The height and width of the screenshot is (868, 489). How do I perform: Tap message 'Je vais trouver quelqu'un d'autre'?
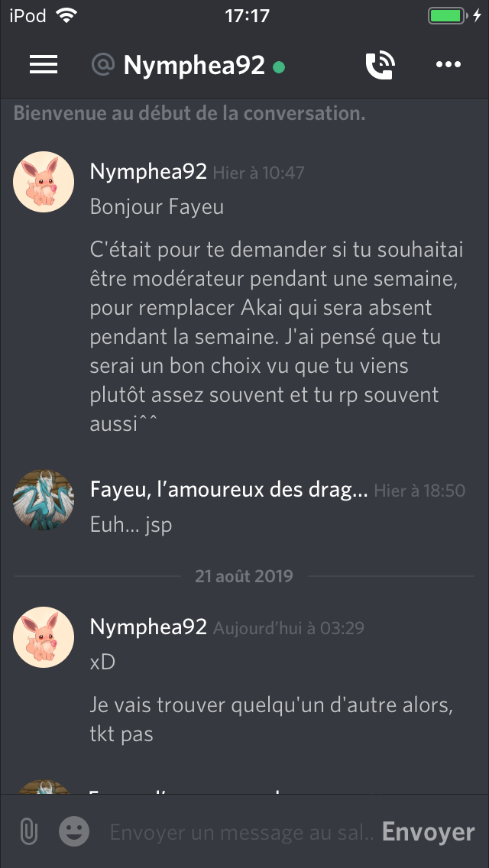[x=271, y=720]
